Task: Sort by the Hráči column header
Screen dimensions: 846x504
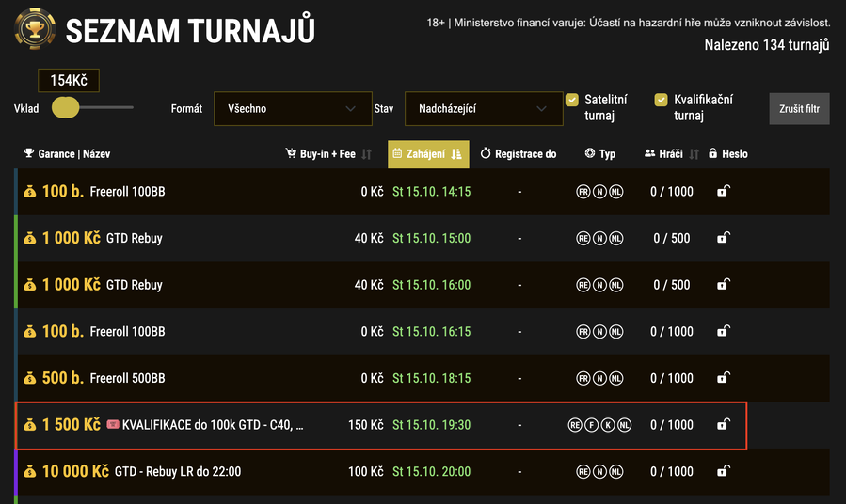Action: tap(671, 154)
